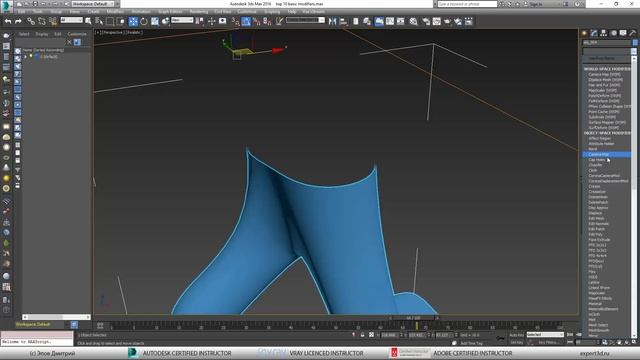Activate the Select and Move tool
The height and width of the screenshot is (360, 640).
(x=133, y=21)
